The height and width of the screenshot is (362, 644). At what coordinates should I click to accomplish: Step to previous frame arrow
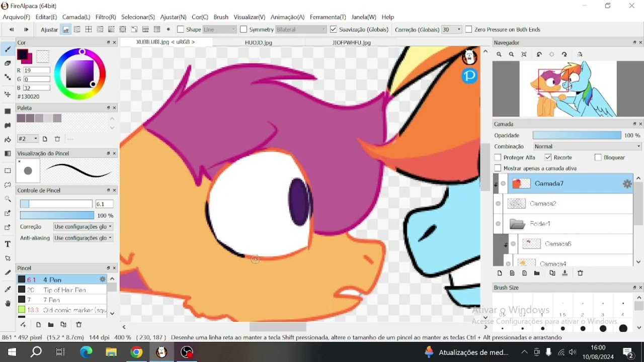pos(12,30)
